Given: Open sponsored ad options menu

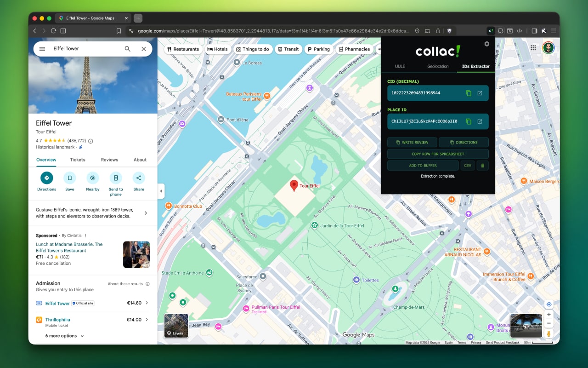Looking at the screenshot, I should pyautogui.click(x=85, y=236).
